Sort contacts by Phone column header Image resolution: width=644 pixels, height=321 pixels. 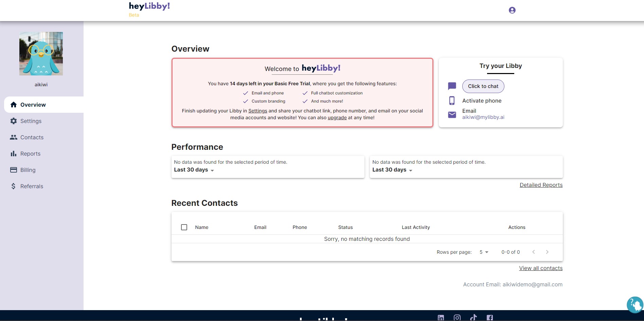300,227
